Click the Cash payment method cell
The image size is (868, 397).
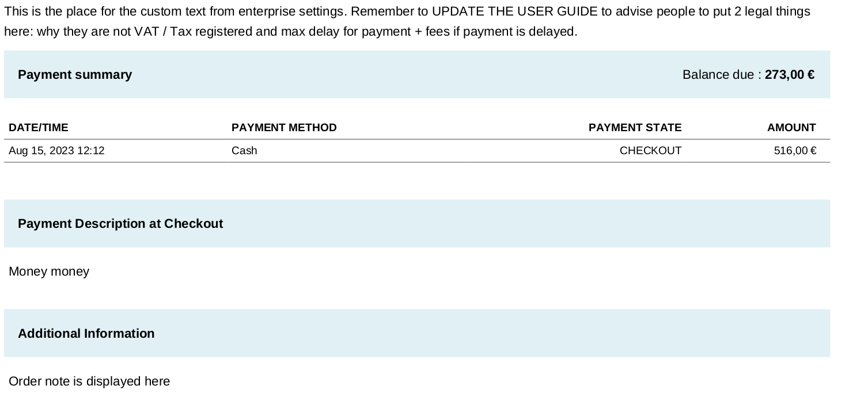[244, 150]
